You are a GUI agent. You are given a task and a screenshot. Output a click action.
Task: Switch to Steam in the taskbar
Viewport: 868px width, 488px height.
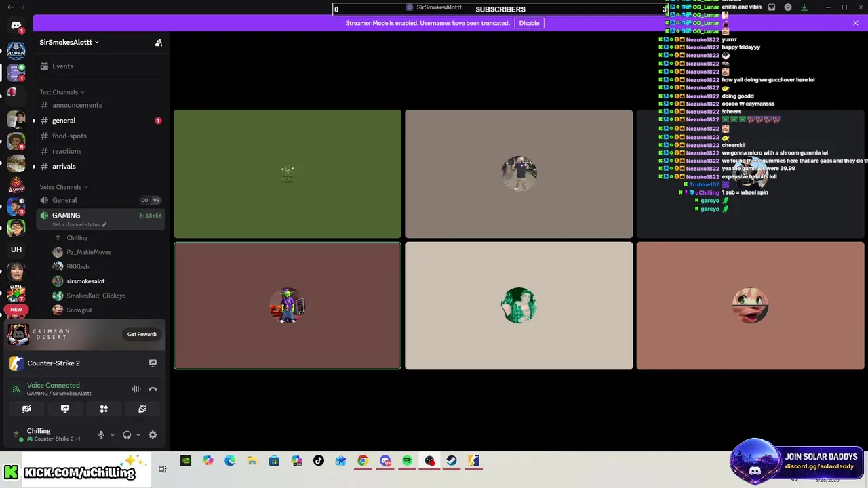[452, 461]
